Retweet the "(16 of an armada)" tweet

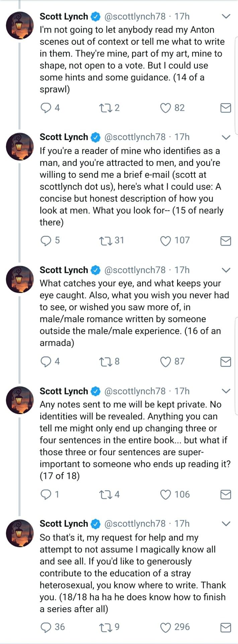coord(104,361)
